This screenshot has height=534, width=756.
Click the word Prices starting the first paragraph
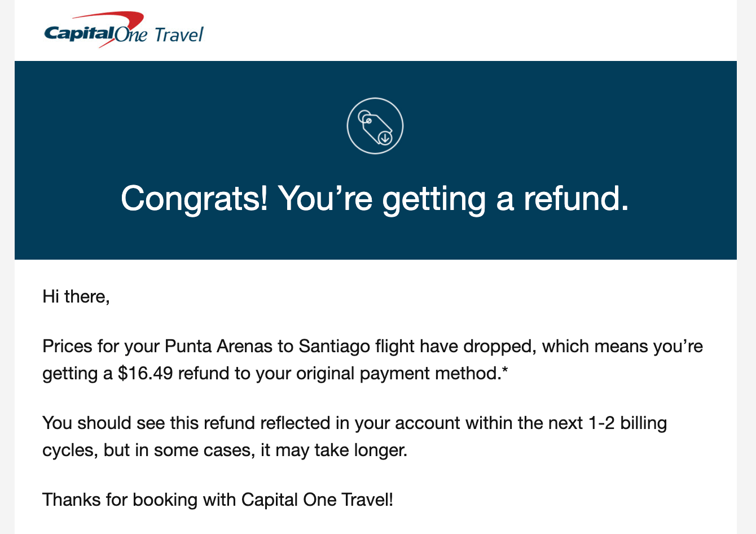point(67,346)
